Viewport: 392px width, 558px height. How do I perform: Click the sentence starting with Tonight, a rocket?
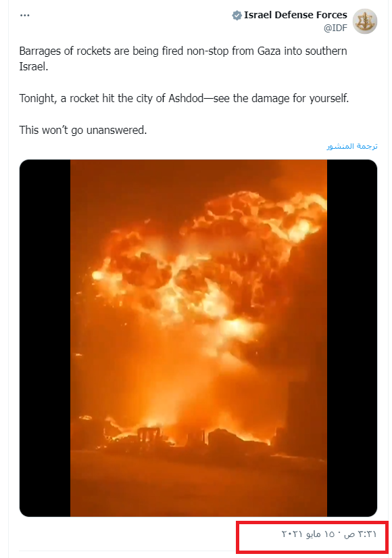184,98
